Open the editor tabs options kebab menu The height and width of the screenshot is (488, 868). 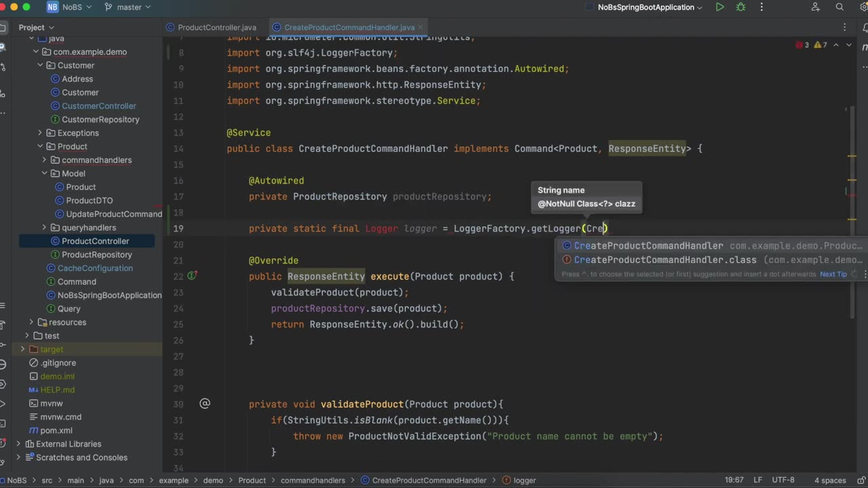click(x=844, y=28)
